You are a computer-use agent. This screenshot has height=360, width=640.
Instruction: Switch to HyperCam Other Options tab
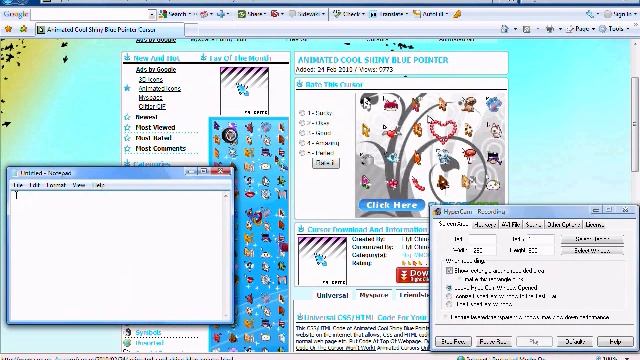point(564,224)
